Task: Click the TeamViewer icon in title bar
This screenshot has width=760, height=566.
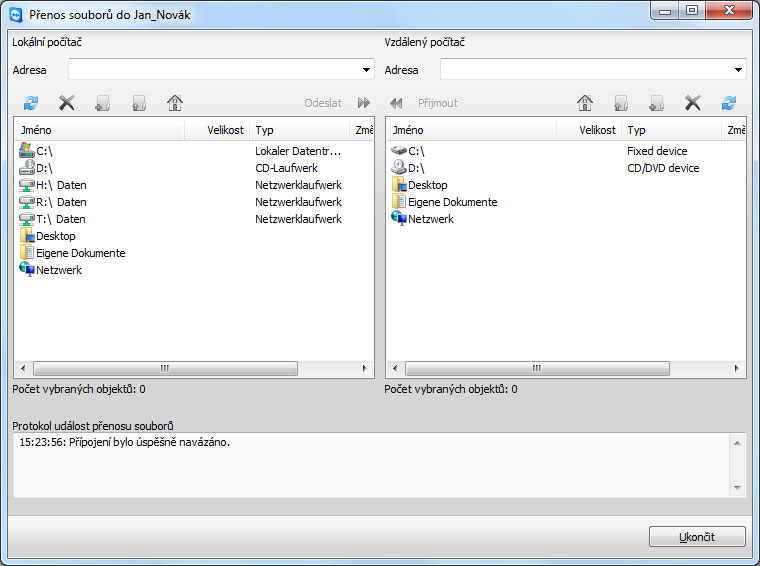Action: click(16, 15)
